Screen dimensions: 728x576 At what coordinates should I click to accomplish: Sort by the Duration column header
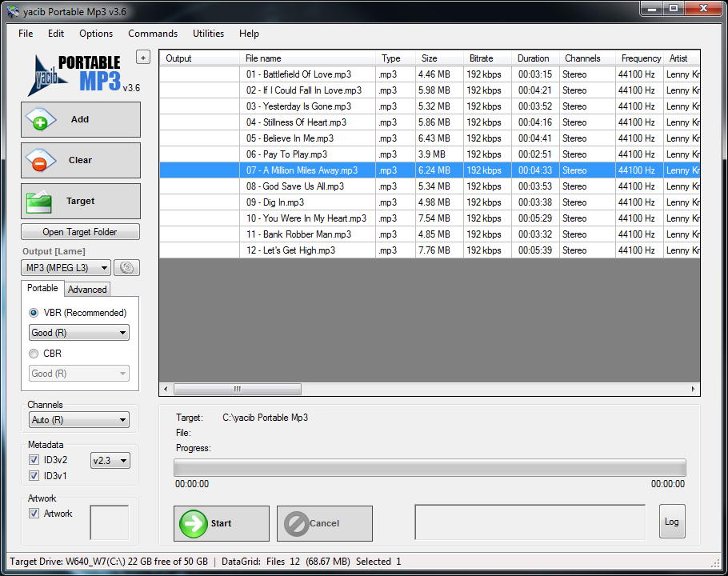[535, 58]
